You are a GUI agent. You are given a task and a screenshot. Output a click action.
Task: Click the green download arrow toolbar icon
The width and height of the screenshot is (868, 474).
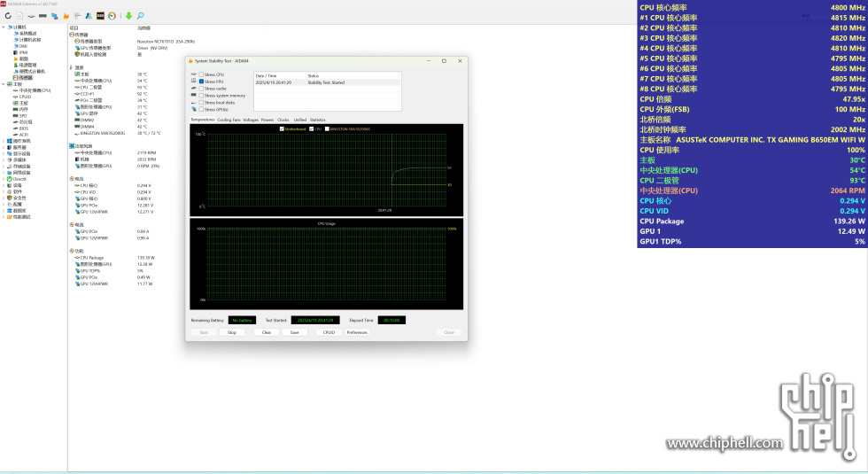click(x=129, y=16)
